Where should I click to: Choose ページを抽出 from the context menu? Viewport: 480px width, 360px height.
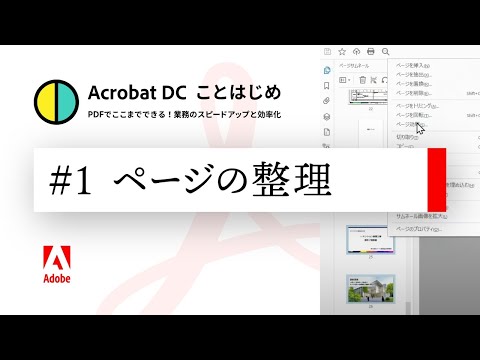413,75
